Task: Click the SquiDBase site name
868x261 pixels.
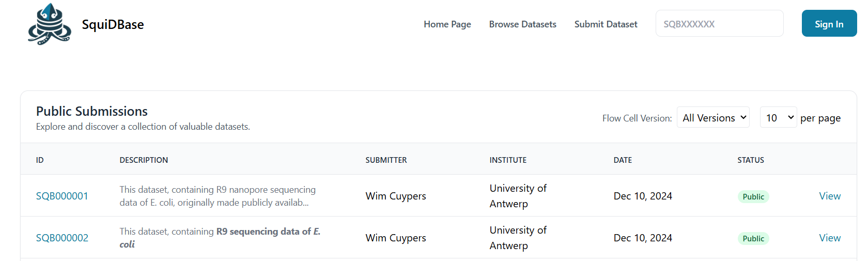Action: 113,24
